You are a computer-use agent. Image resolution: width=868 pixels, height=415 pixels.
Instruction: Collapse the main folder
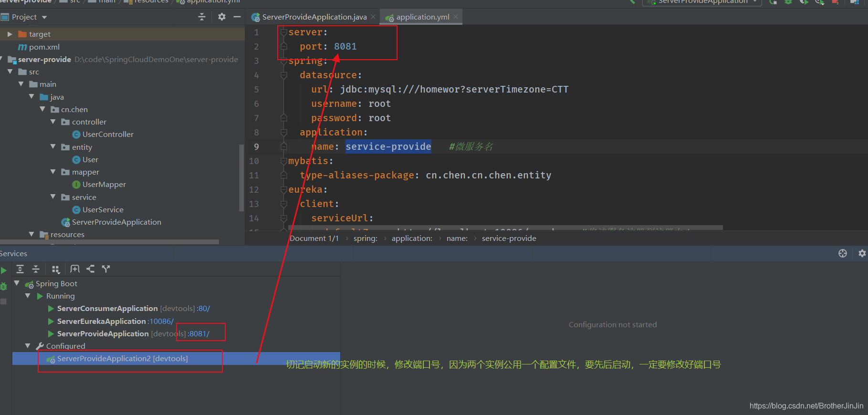[21, 84]
